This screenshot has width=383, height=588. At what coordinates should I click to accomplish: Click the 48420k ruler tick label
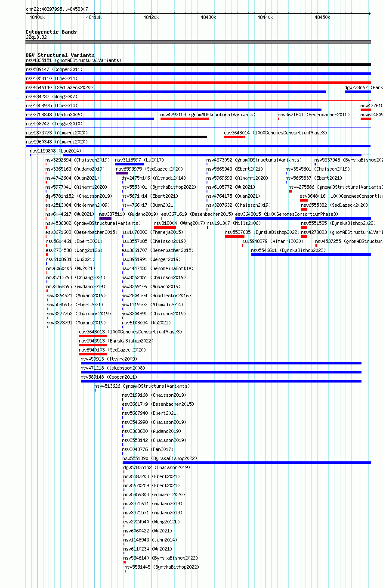[x=151, y=17]
